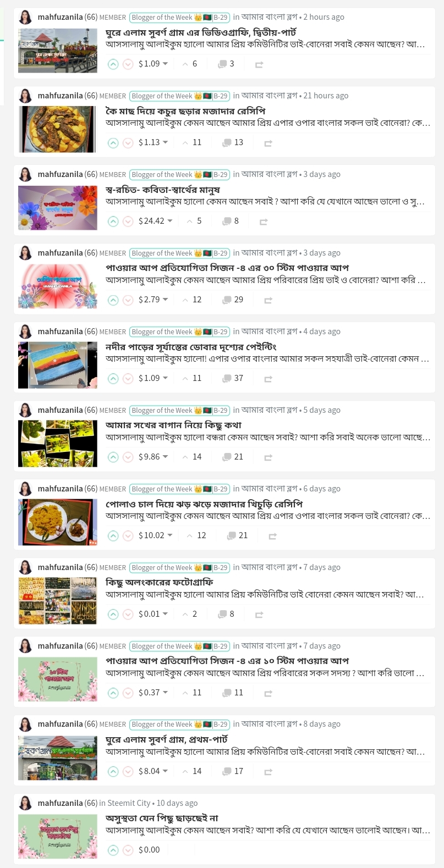Open the '2 hours ago' timestamp link

click(324, 17)
